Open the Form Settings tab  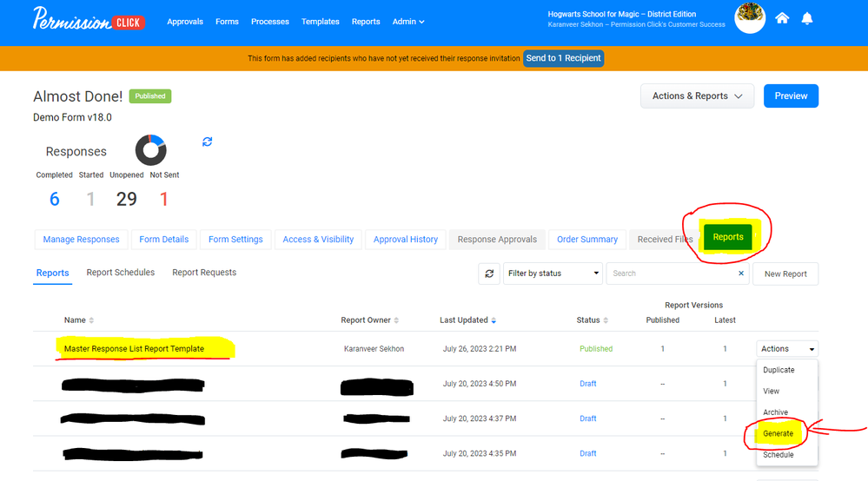tap(235, 240)
